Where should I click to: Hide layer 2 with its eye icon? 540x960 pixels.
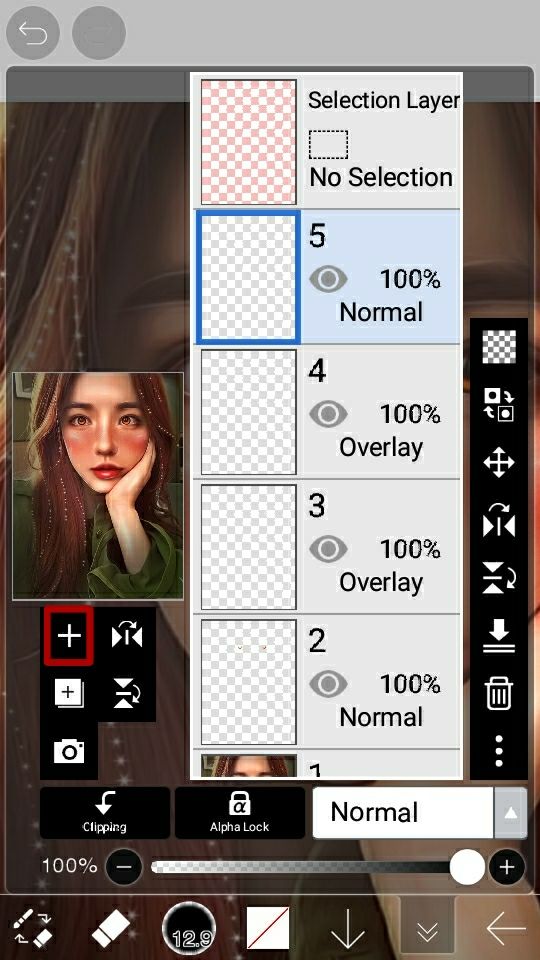tap(328, 684)
